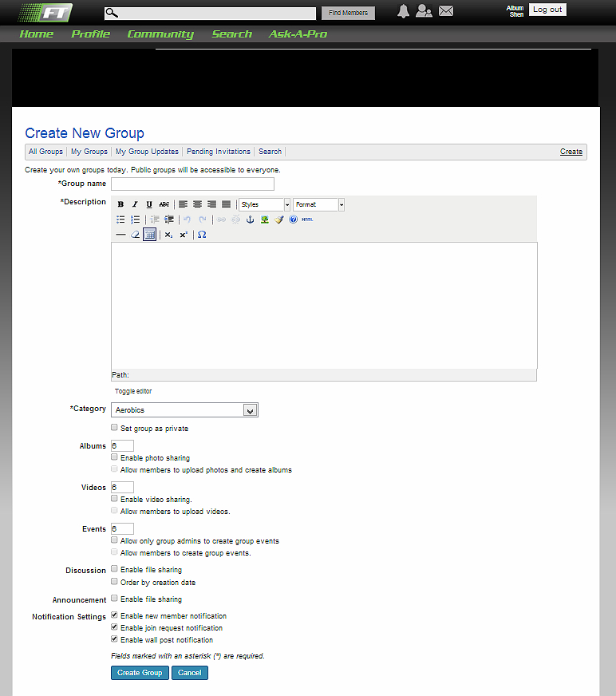Switch to the My Groups tab
The height and width of the screenshot is (696, 616).
pyautogui.click(x=89, y=152)
